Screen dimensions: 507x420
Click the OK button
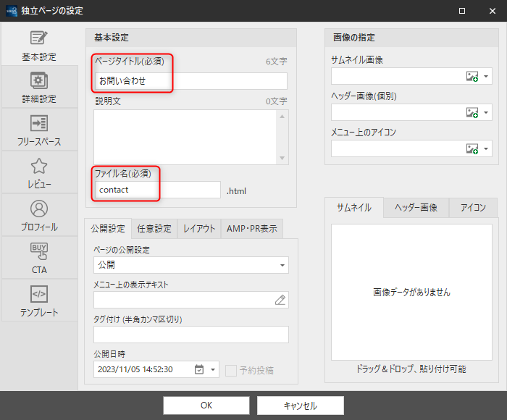pos(206,406)
